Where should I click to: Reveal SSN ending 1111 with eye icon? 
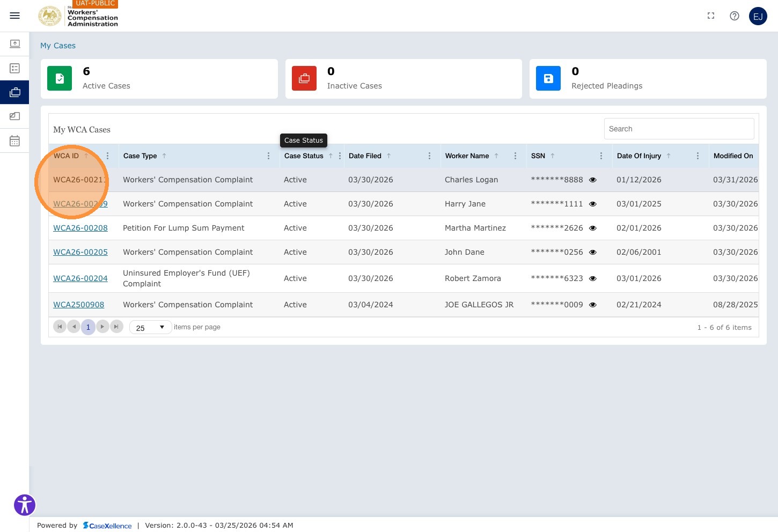pos(593,204)
